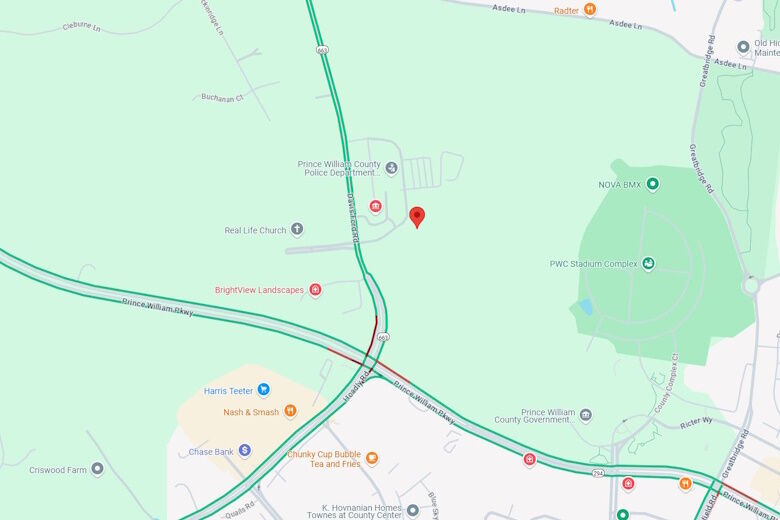780x520 pixels.
Task: Select the Criswood Farm marker
Action: [x=98, y=469]
